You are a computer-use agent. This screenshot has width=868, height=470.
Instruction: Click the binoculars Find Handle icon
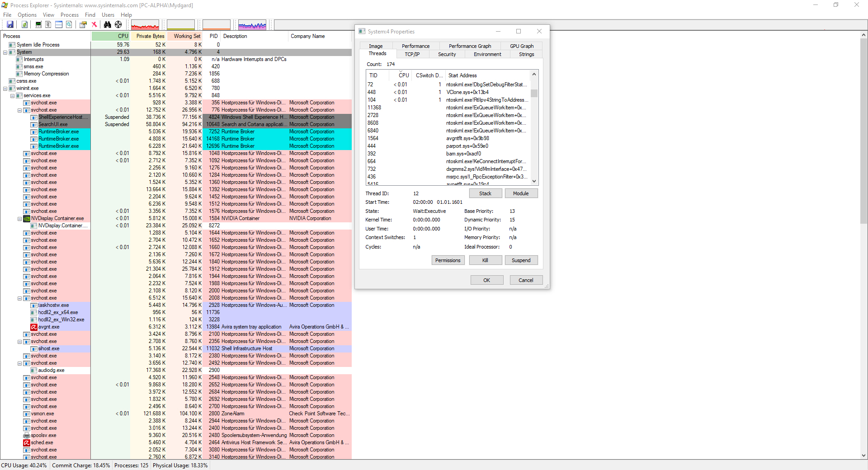[108, 25]
